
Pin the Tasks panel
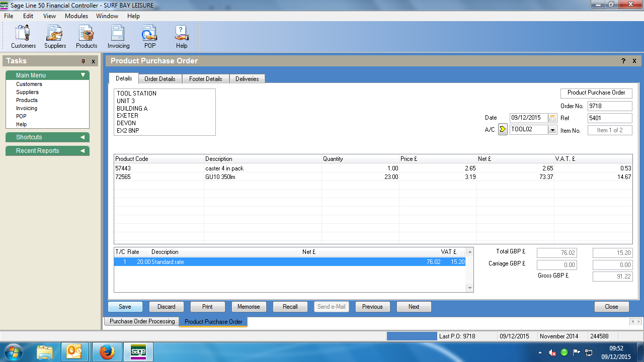tap(84, 61)
